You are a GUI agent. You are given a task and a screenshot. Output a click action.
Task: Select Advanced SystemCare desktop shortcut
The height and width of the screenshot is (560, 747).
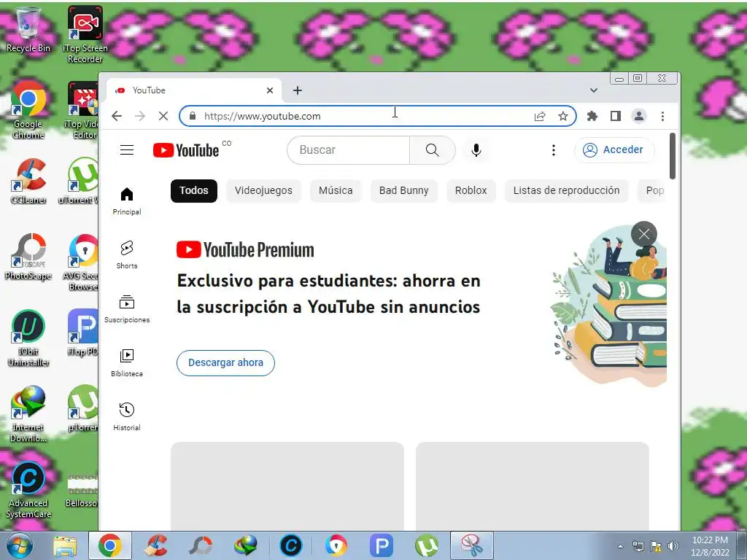coord(28,489)
